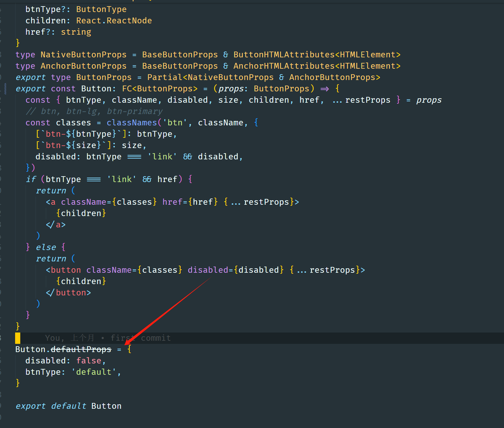Click the closing </button> tag
This screenshot has width=504, height=428.
tap(68, 293)
